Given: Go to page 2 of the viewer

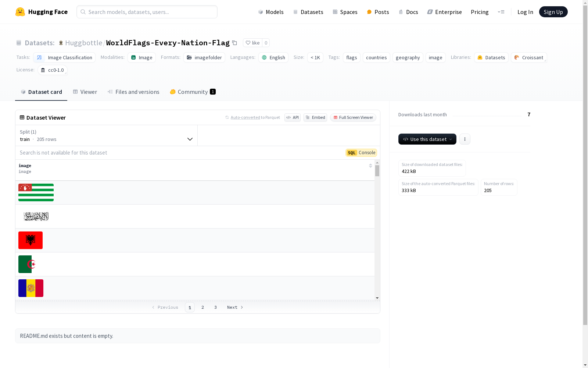Looking at the screenshot, I should point(202,307).
